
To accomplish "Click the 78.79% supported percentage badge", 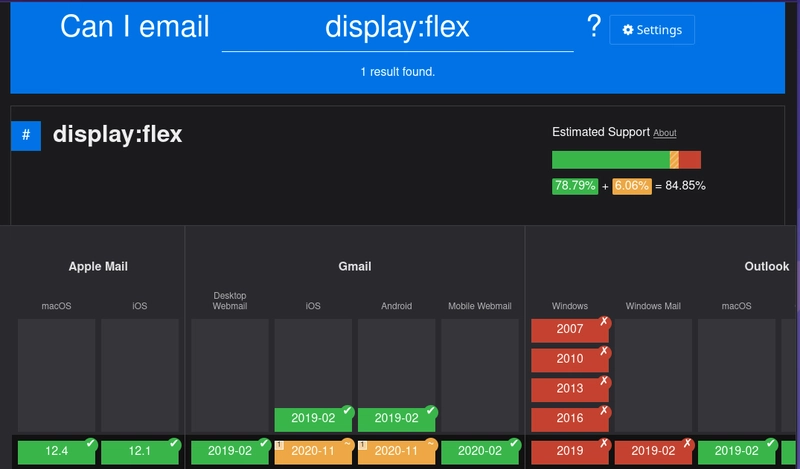I will point(575,186).
